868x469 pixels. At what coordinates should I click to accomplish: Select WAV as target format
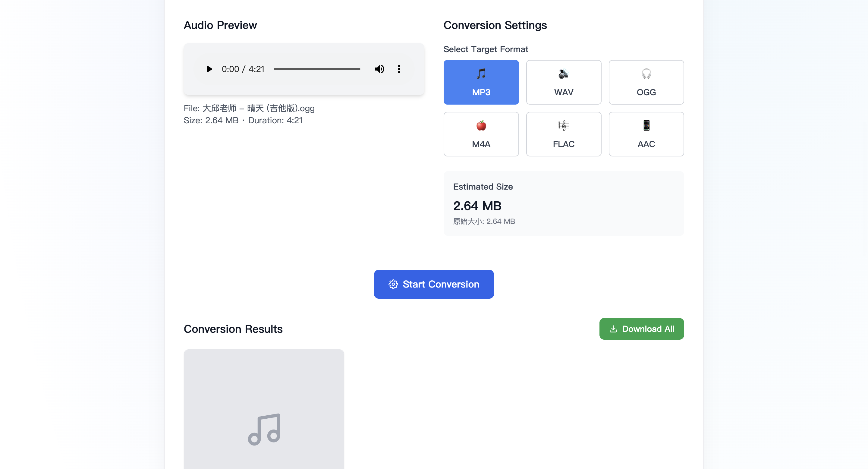click(x=563, y=82)
